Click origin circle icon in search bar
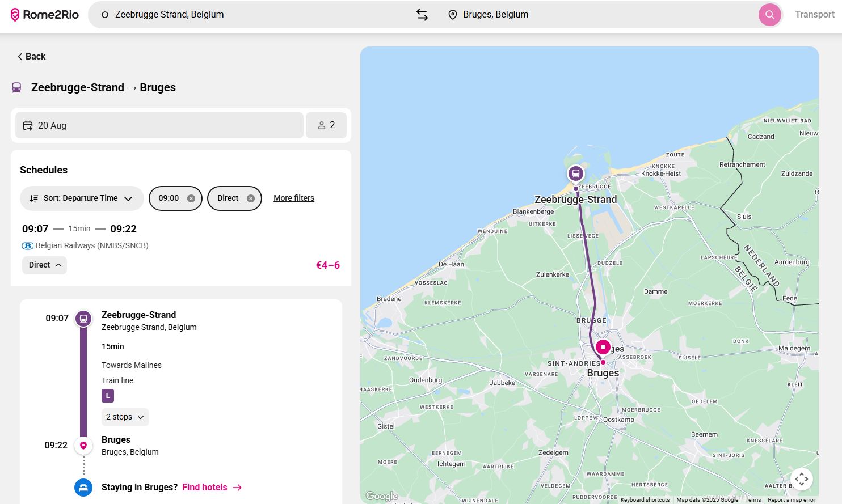The height and width of the screenshot is (504, 842). pyautogui.click(x=105, y=15)
